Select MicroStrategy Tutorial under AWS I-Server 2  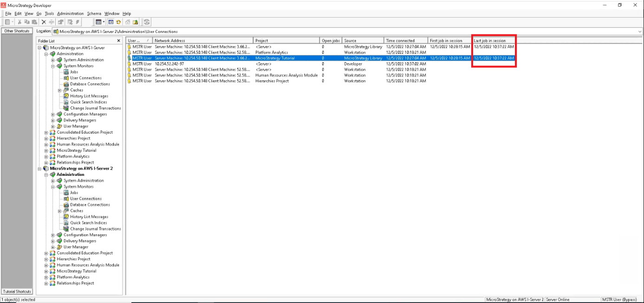(x=77, y=271)
